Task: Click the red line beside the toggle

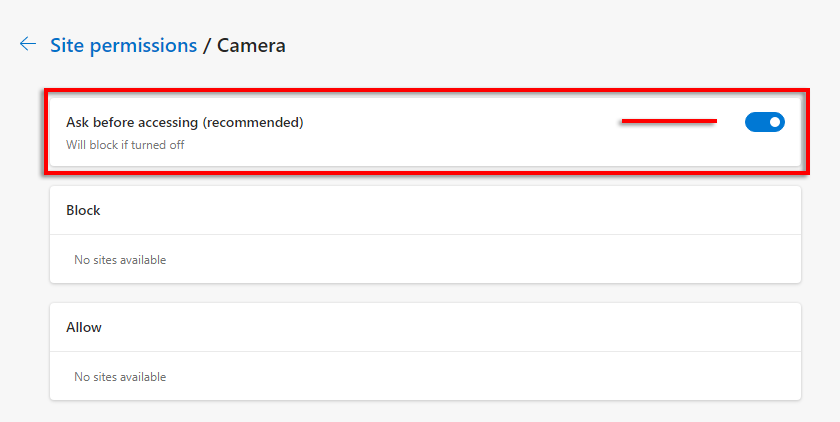Action: click(x=669, y=121)
